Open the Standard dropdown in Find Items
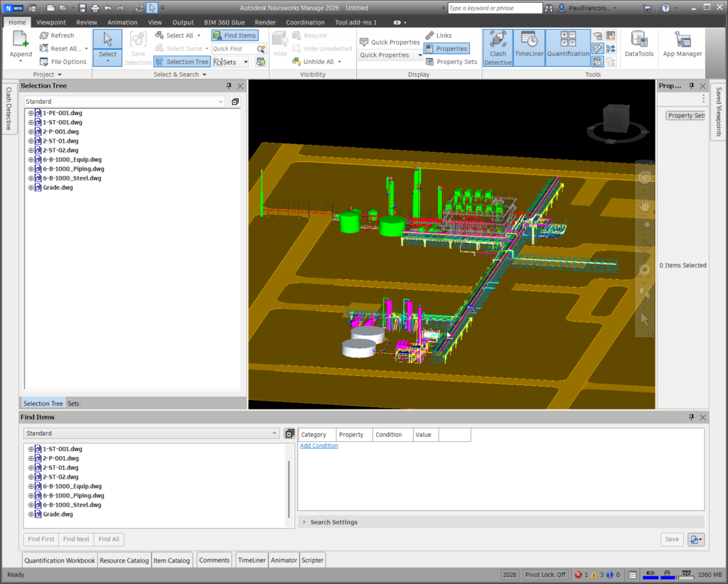 click(151, 433)
